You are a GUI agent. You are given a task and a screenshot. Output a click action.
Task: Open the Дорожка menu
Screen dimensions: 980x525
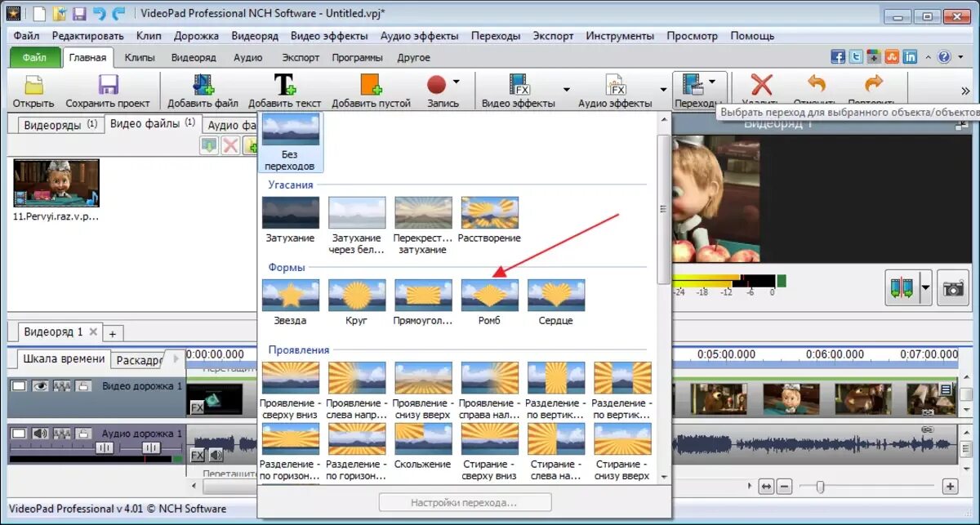point(196,36)
